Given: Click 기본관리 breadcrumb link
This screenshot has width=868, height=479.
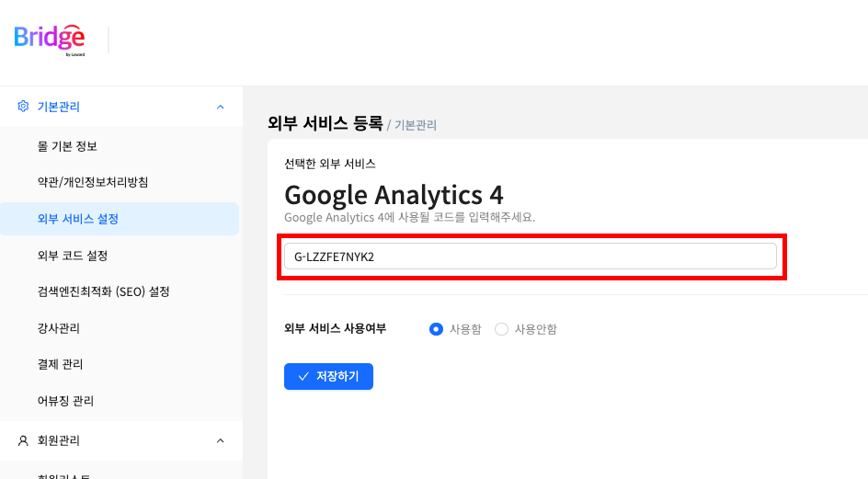Looking at the screenshot, I should (x=416, y=125).
